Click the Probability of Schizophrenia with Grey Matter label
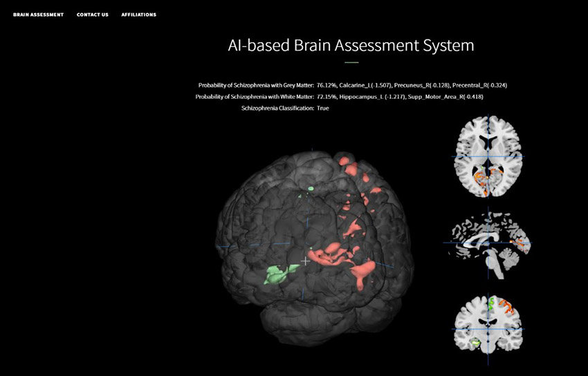 click(256, 86)
